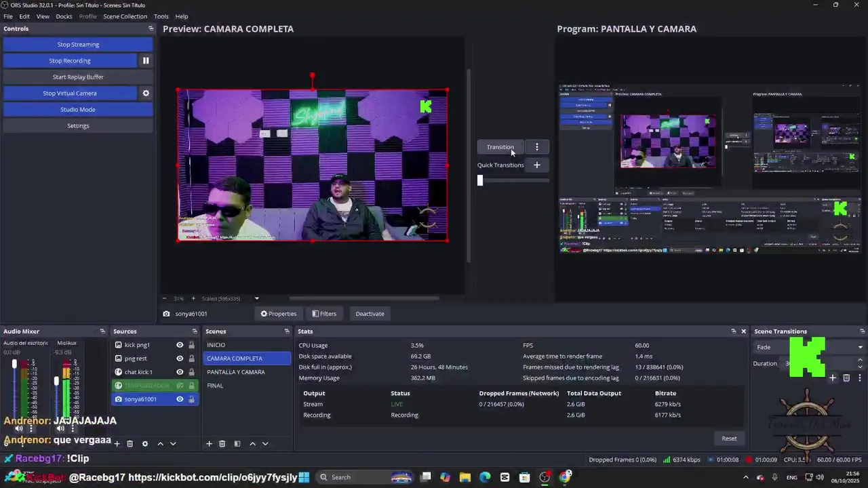The image size is (868, 488).
Task: Open the File menu
Action: coord(8,16)
